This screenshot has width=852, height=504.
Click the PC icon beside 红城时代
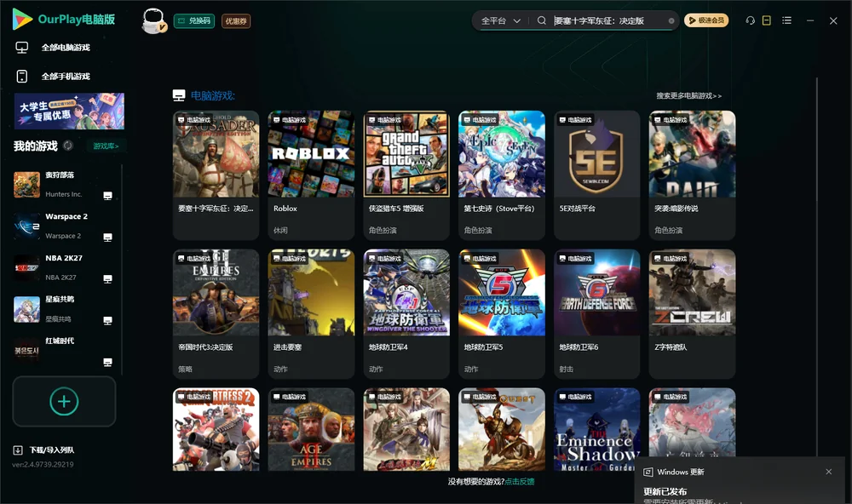pyautogui.click(x=107, y=363)
